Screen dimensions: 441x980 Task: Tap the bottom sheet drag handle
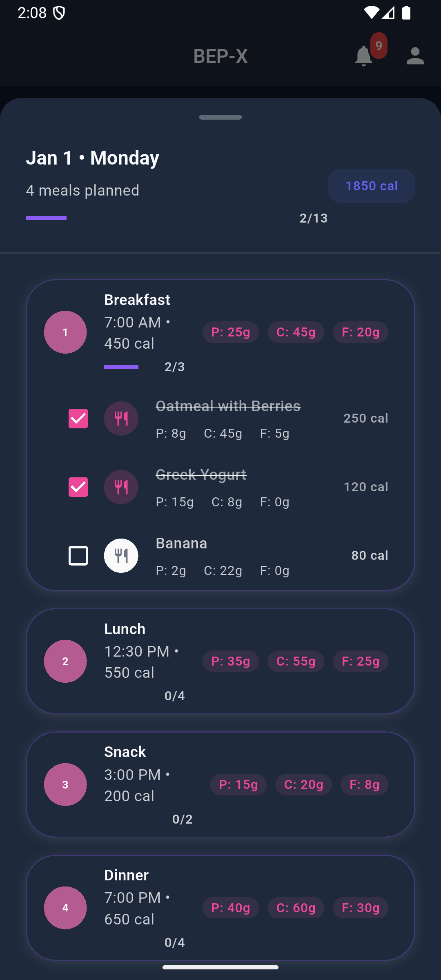[220, 118]
